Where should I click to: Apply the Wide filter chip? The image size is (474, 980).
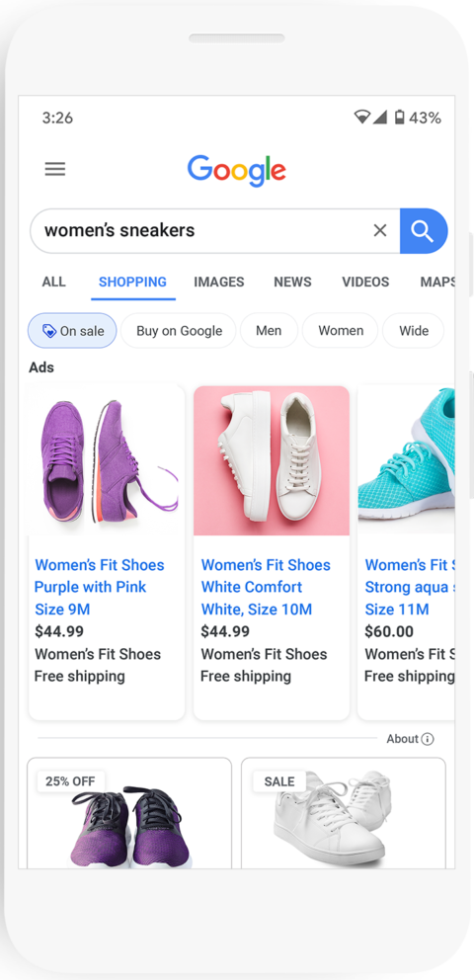click(x=414, y=331)
